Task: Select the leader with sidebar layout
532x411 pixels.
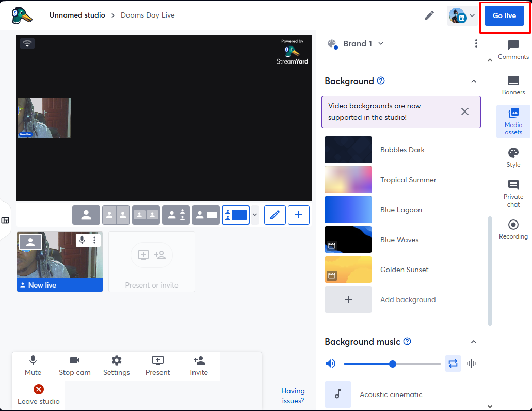Action: (x=176, y=215)
